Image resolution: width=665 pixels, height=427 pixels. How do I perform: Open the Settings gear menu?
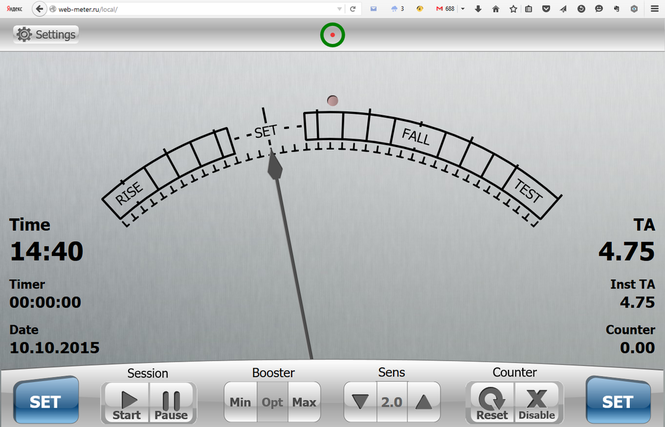tap(46, 34)
